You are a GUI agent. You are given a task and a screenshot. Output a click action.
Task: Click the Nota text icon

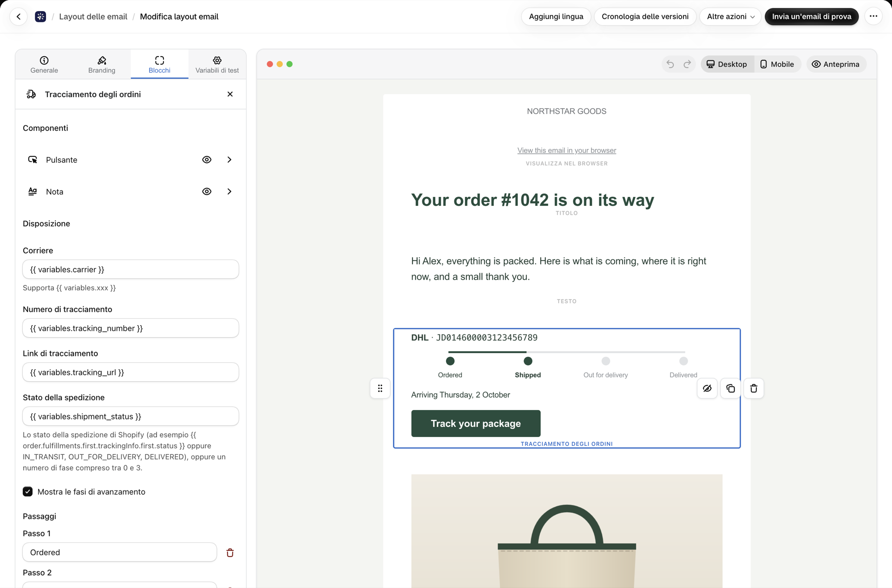(33, 191)
